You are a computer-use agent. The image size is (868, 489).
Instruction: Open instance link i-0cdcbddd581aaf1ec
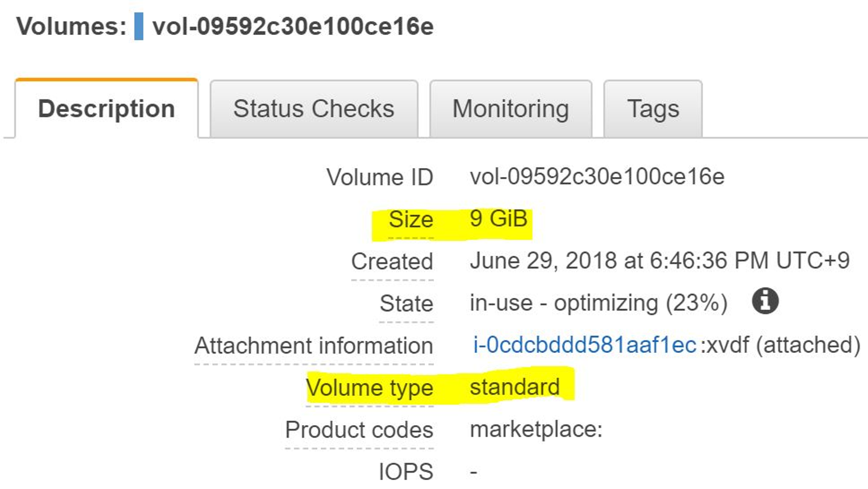584,346
